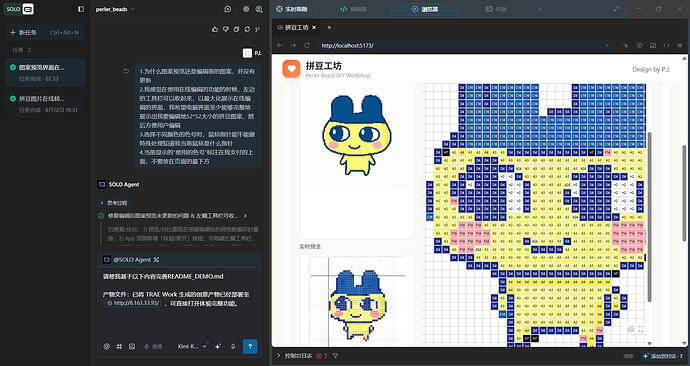Image resolution: width=690 pixels, height=366 pixels.
Task: Open a new browser page tab
Action: [x=329, y=27]
